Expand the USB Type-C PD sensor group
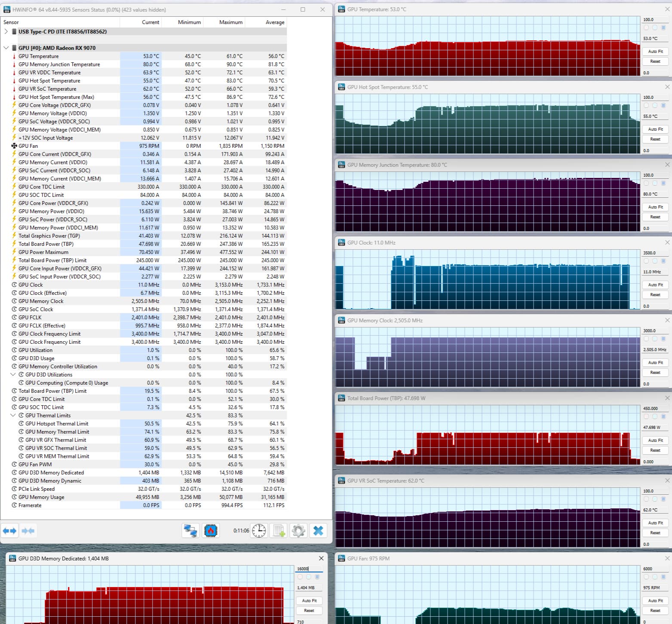Screen dimensions: 672x624 (x=6, y=31)
